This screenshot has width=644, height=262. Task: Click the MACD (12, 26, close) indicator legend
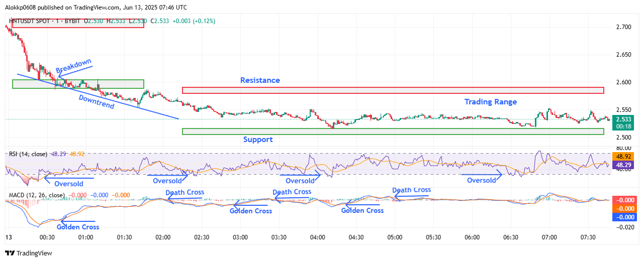click(x=36, y=195)
